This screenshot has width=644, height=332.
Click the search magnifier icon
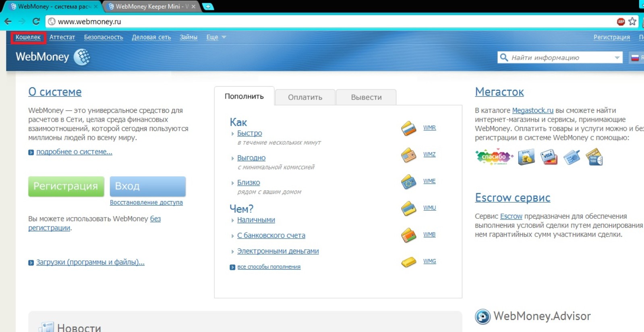click(504, 58)
